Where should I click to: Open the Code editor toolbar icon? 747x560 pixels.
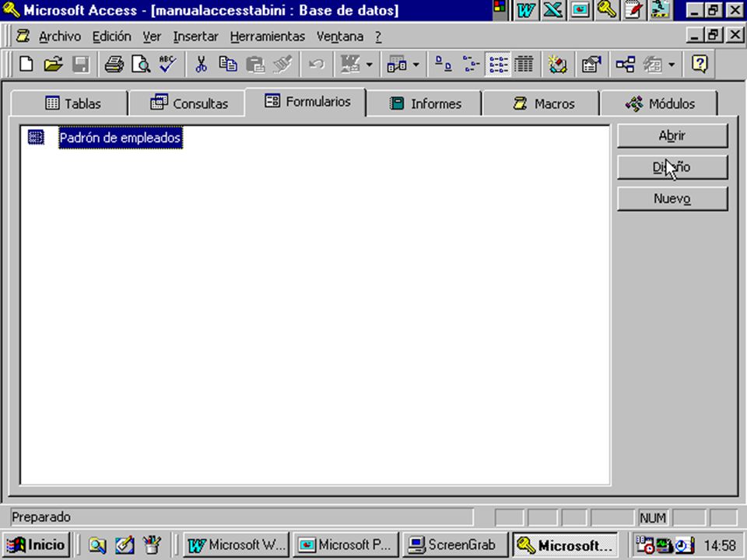pos(557,64)
